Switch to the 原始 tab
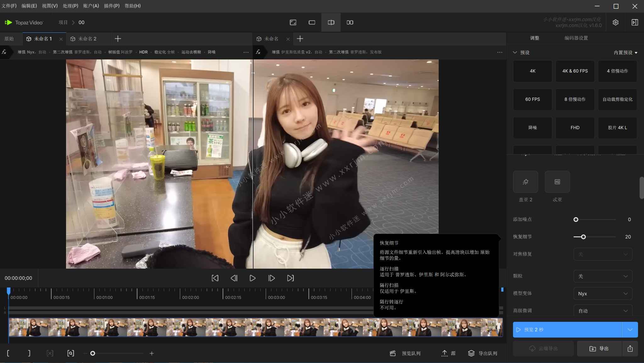This screenshot has width=644, height=363. click(x=9, y=39)
